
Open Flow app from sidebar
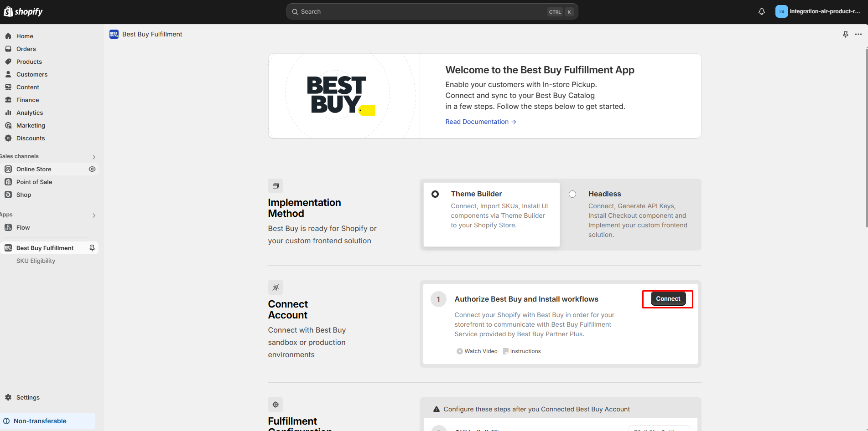[x=23, y=227]
